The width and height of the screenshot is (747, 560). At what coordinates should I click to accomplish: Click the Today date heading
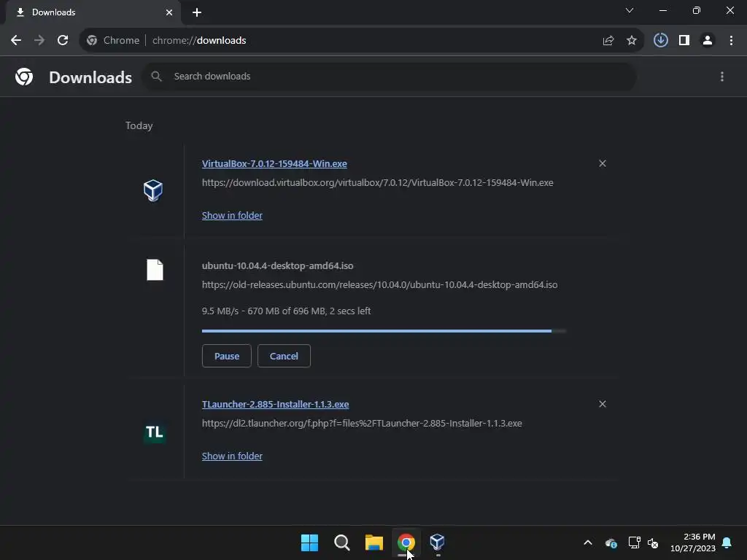click(139, 125)
